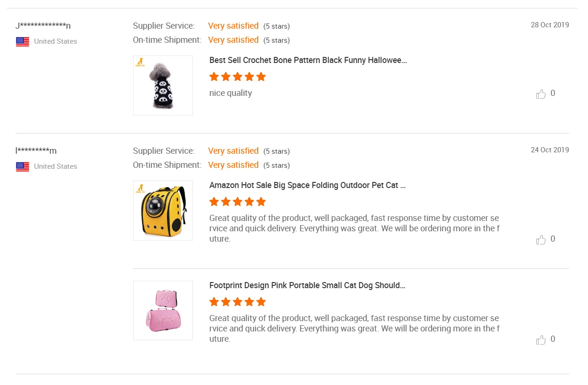Click reviewer name J*************n
This screenshot has width=588, height=385.
[x=43, y=26]
